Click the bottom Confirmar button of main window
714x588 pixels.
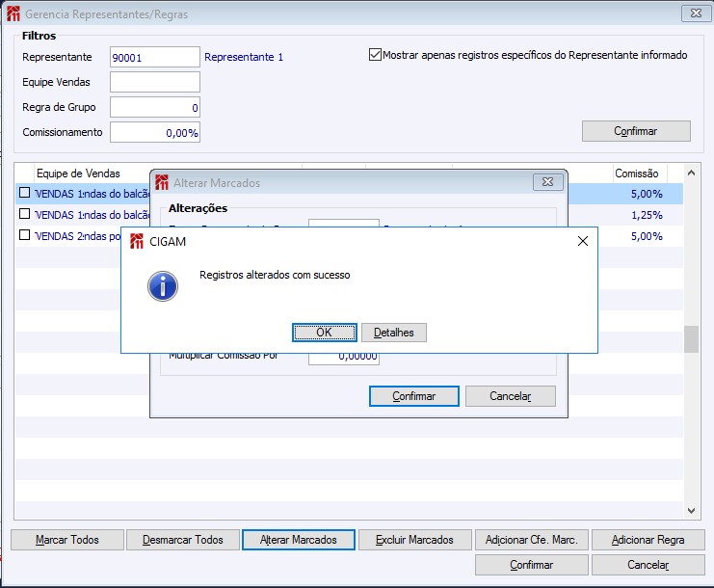532,565
